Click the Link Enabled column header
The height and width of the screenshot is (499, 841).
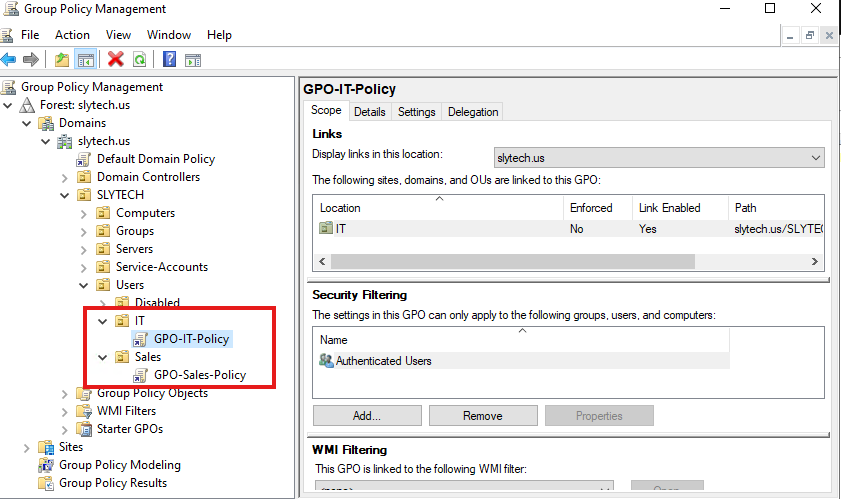pyautogui.click(x=680, y=208)
